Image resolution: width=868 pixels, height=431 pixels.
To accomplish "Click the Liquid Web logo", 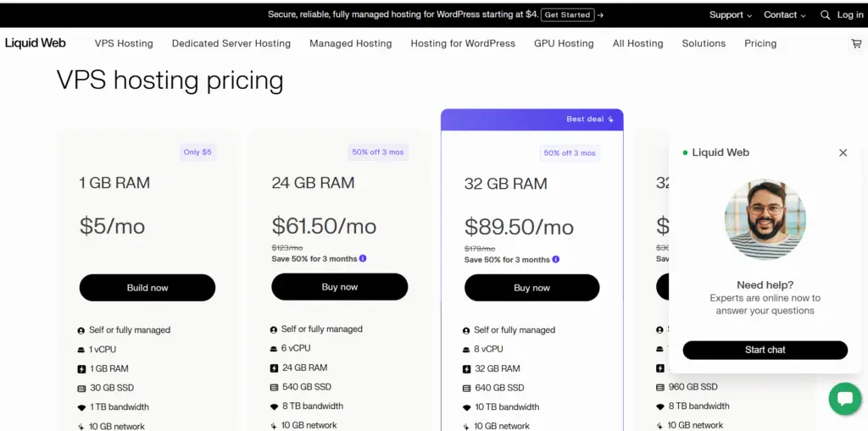I will tap(36, 43).
